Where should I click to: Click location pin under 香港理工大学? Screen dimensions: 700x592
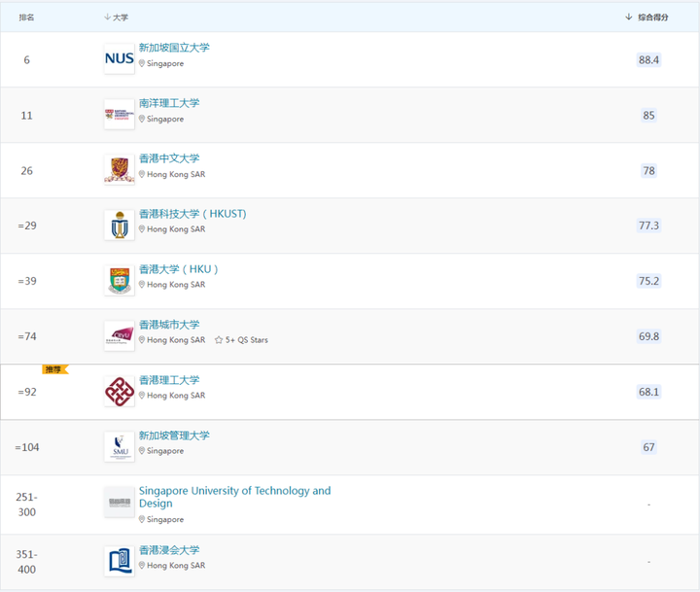pos(142,395)
